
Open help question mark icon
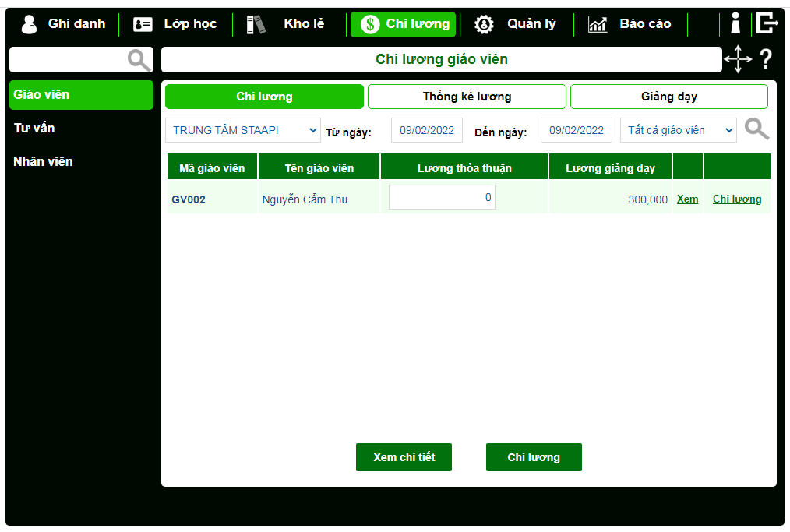[x=765, y=59]
